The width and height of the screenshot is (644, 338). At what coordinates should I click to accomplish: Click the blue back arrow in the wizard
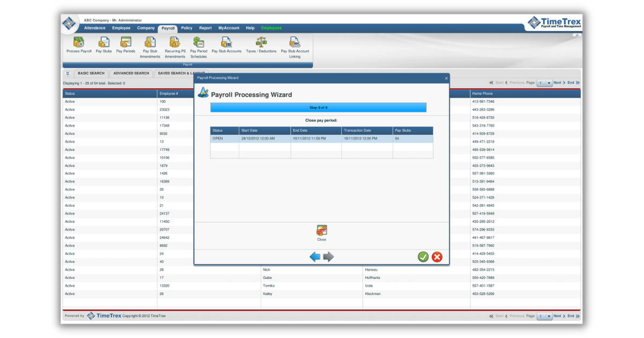tap(314, 256)
